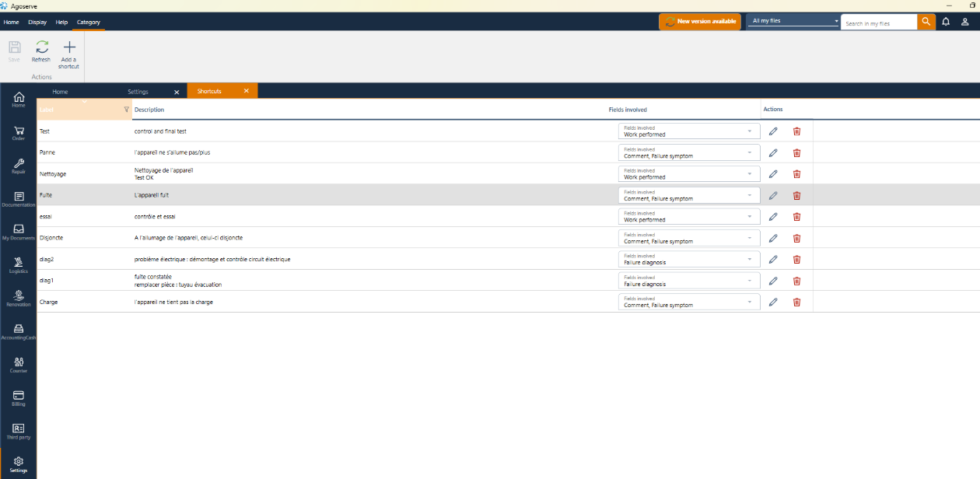Screen dimensions: 980x479
Task: Open Fields involved dropdown for Panne
Action: pos(689,152)
